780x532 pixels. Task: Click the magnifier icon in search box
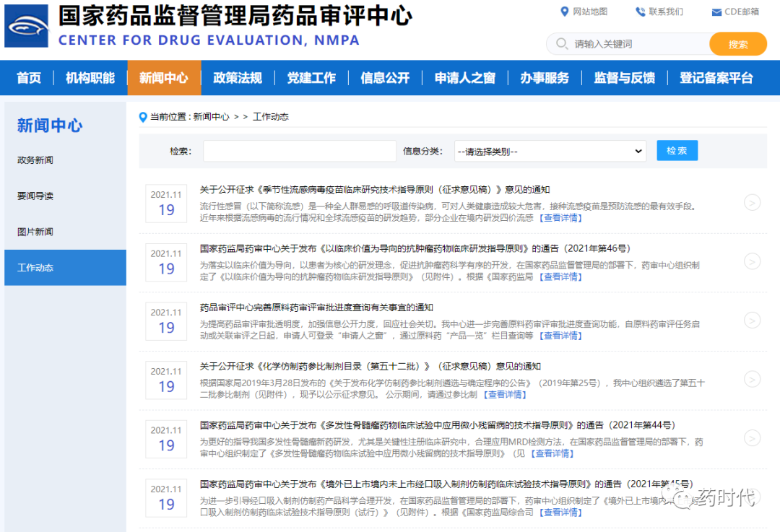pyautogui.click(x=562, y=44)
